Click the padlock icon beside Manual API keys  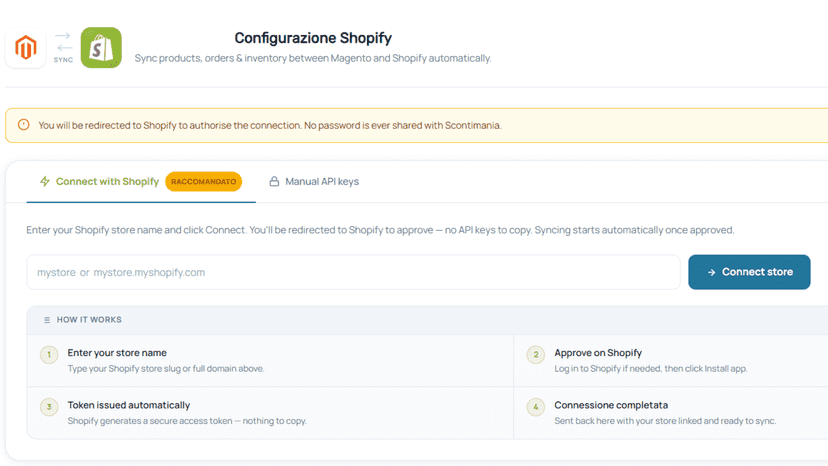[274, 181]
